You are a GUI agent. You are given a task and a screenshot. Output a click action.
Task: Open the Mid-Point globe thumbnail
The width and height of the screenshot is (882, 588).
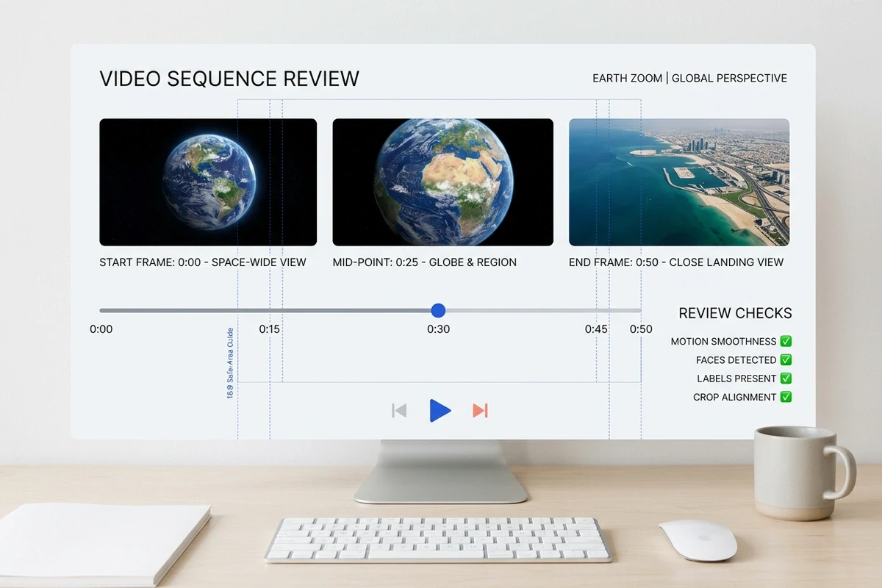coord(442,182)
